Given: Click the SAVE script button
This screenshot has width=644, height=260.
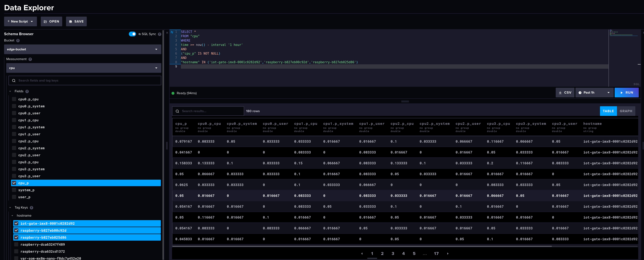Looking at the screenshot, I should (76, 22).
